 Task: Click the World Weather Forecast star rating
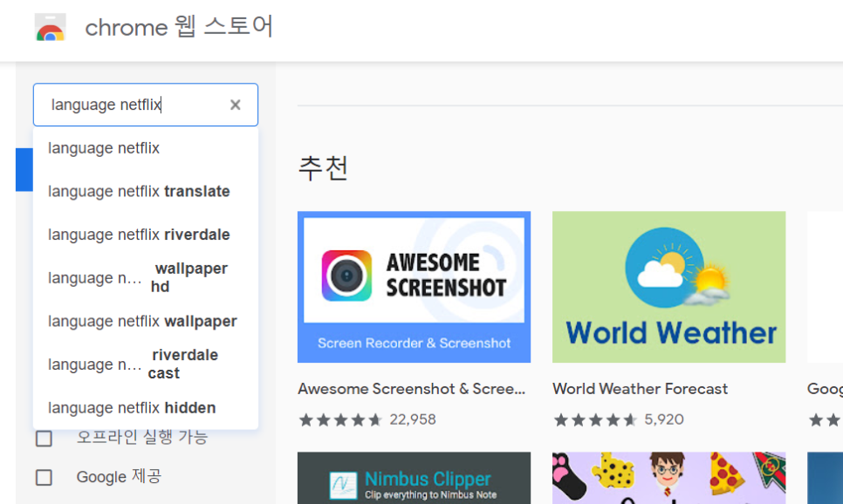pos(596,419)
